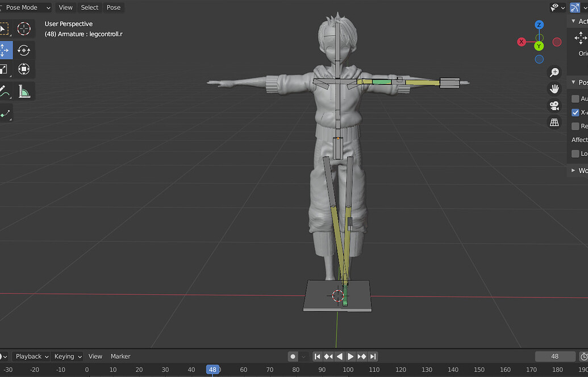588x377 pixels.
Task: Collapse the 'Pos' options panel section
Action: point(573,82)
